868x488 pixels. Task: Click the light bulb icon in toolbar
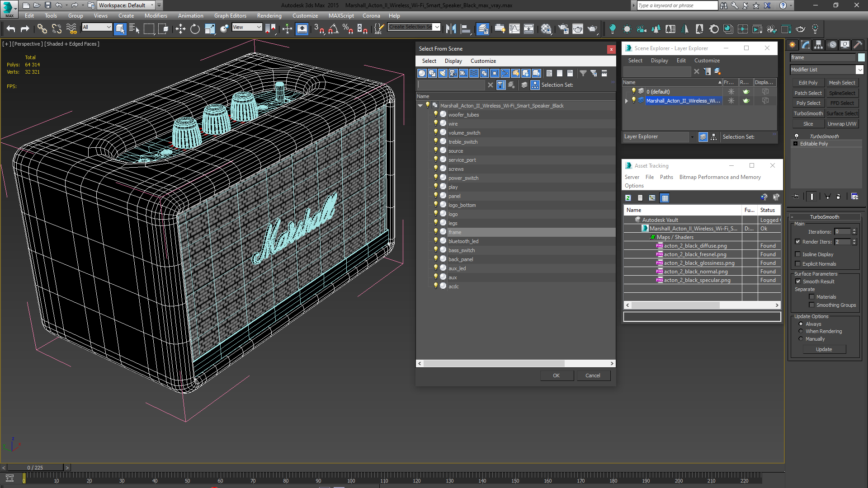(x=612, y=29)
